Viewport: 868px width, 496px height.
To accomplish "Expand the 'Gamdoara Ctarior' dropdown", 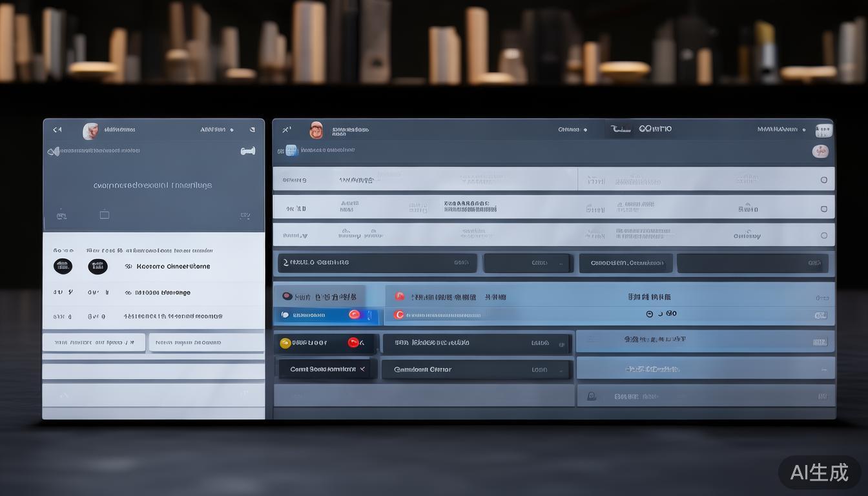I will pos(476,370).
